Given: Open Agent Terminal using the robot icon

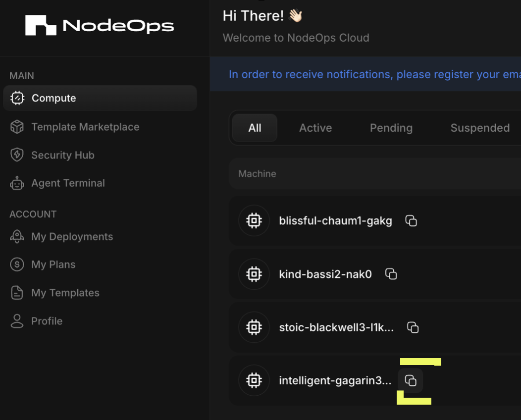Looking at the screenshot, I should coord(17,183).
